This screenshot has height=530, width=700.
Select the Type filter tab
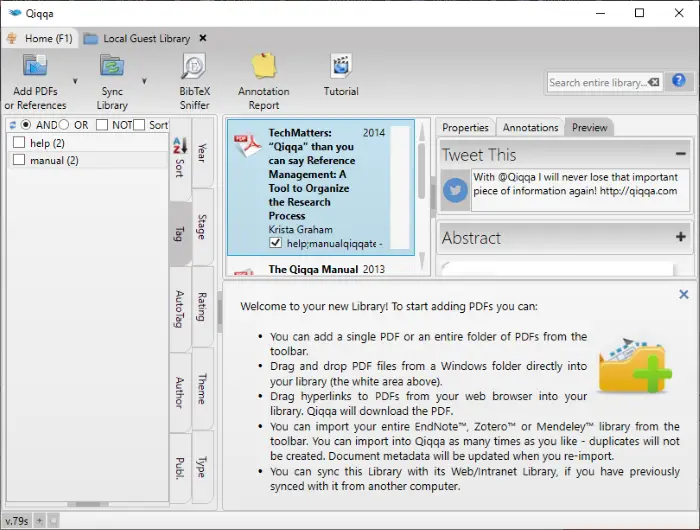202,467
